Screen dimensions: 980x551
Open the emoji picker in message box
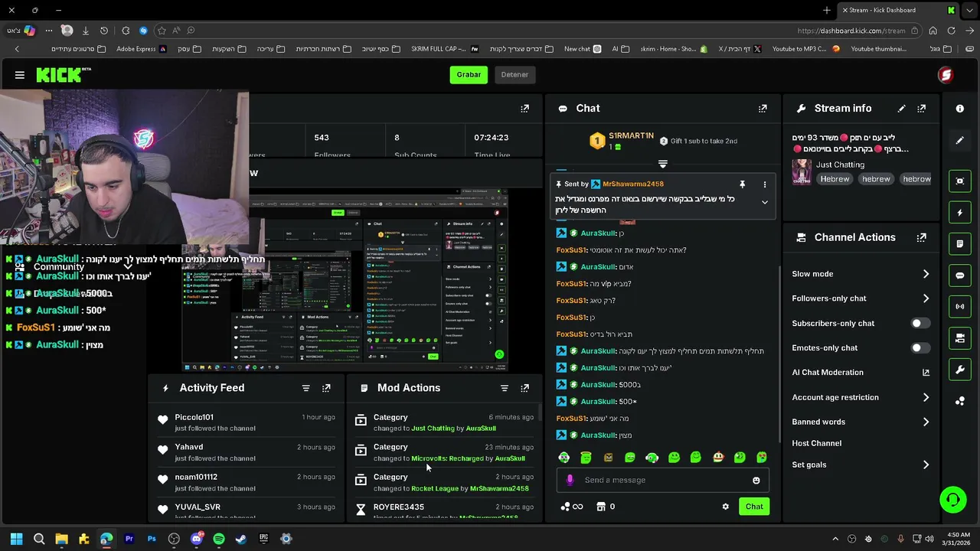pos(756,480)
